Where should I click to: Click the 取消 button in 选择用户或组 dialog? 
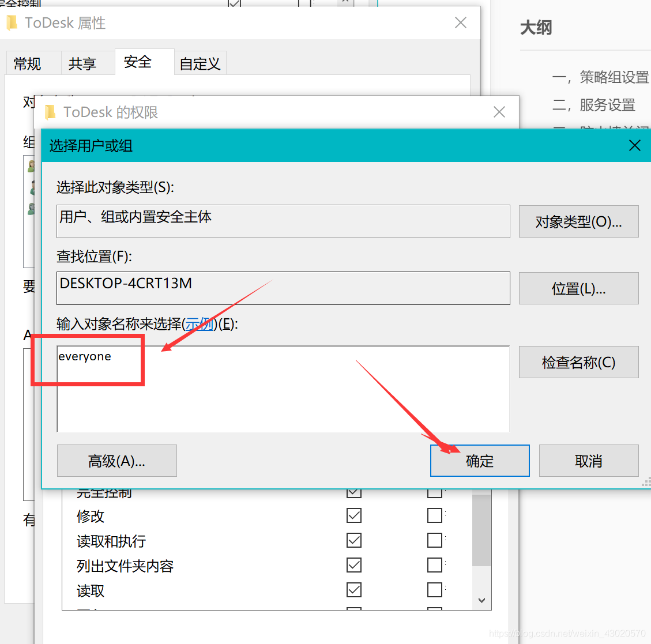[x=588, y=461]
